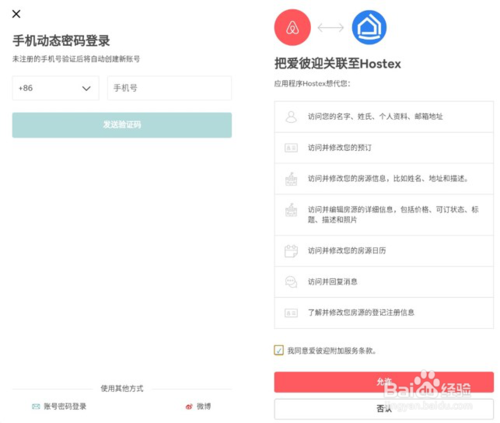This screenshot has height=423, width=500.
Task: Click heading 手机动态密码登录
Action: (x=61, y=41)
